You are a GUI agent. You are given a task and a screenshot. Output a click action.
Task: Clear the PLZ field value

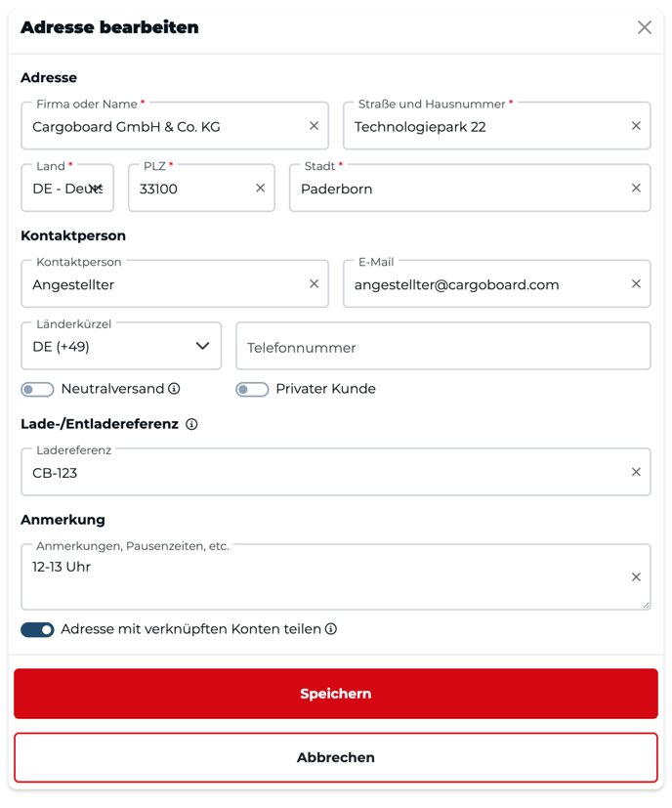coord(260,189)
